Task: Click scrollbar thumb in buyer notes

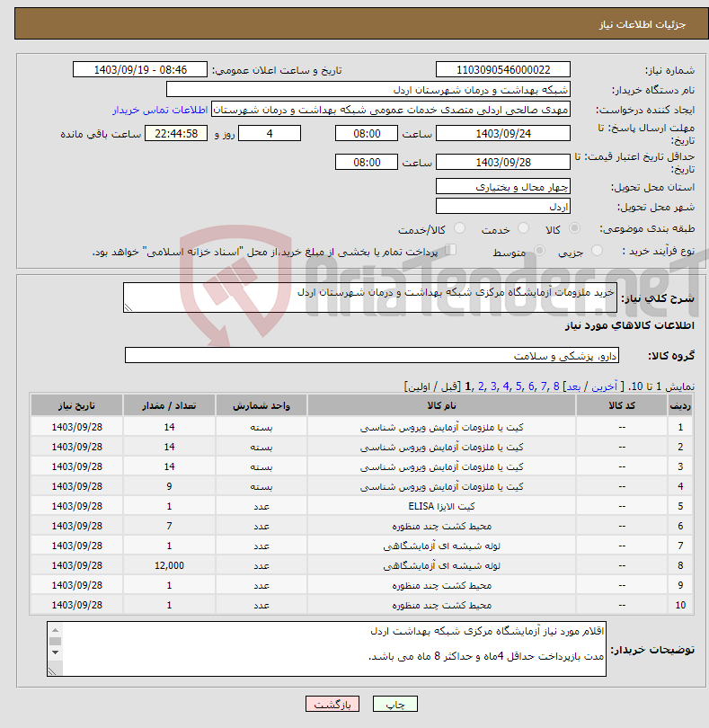Action: point(55,641)
